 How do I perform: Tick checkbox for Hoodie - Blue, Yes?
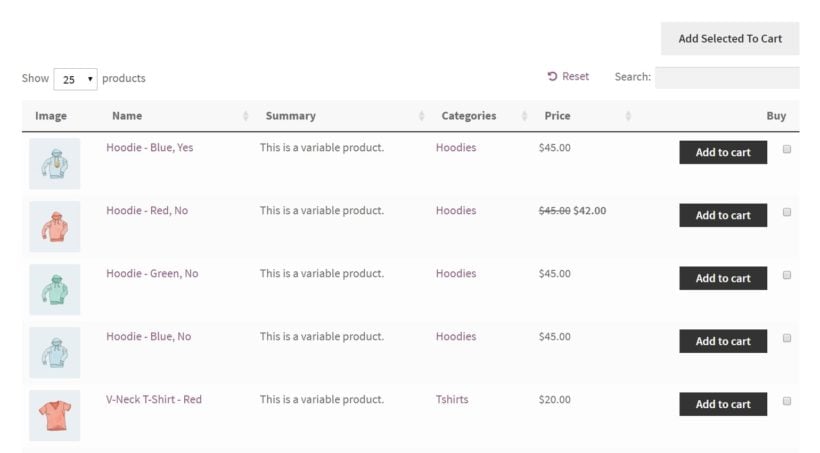pyautogui.click(x=787, y=149)
